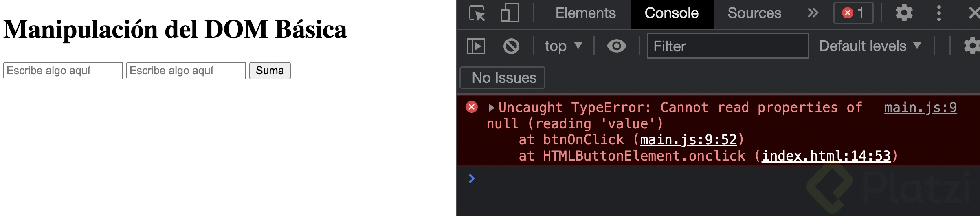Click the red error icon beside TypeError
The height and width of the screenshot is (216, 980).
pyautogui.click(x=472, y=107)
